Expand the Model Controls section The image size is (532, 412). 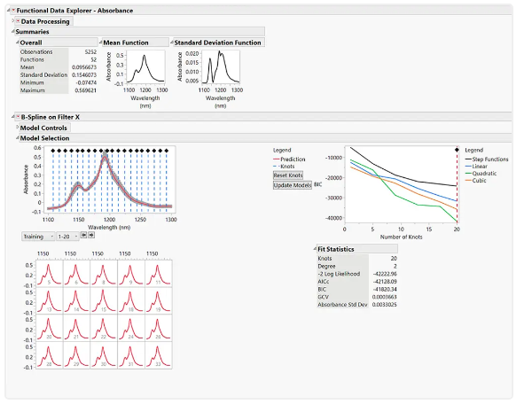pyautogui.click(x=16, y=128)
